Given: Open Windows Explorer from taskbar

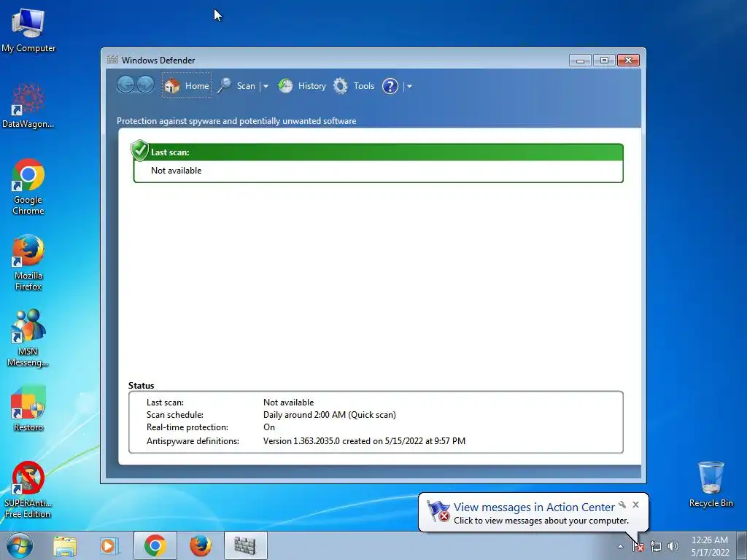Looking at the screenshot, I should pos(65,545).
